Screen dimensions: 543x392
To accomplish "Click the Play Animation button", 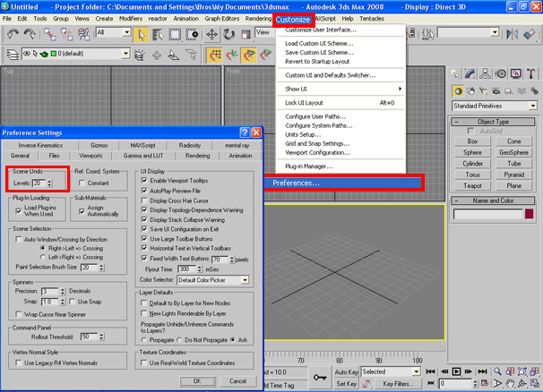I will pos(456,371).
